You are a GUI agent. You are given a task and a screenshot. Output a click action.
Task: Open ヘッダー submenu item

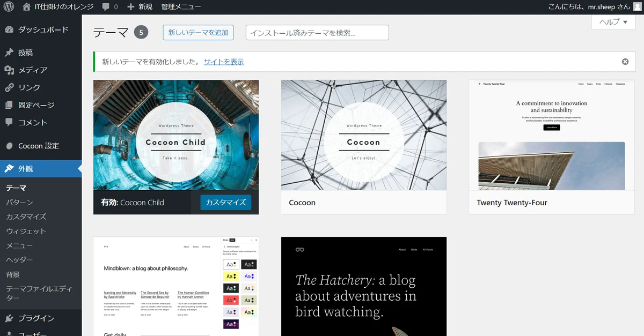click(x=19, y=260)
